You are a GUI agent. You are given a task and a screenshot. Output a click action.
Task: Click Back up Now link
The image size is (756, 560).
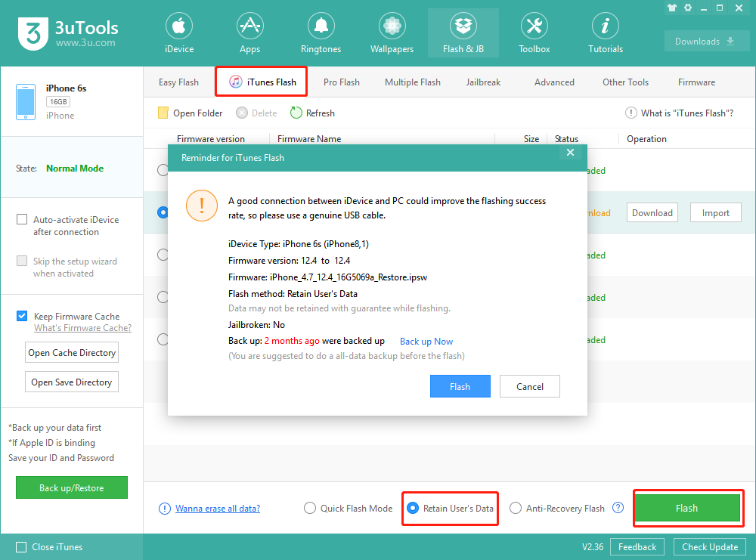[x=426, y=342]
